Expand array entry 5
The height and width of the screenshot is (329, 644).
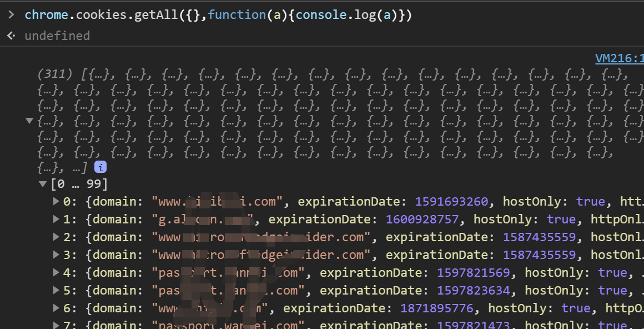coord(56,290)
